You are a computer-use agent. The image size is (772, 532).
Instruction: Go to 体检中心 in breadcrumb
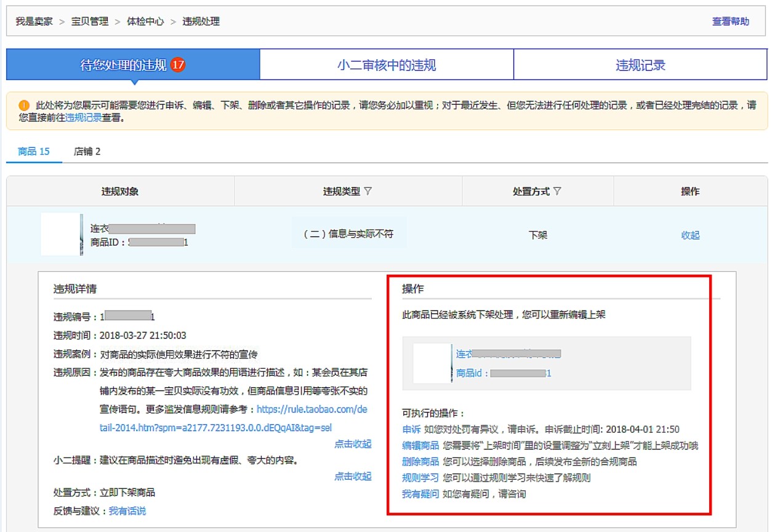pos(145,22)
